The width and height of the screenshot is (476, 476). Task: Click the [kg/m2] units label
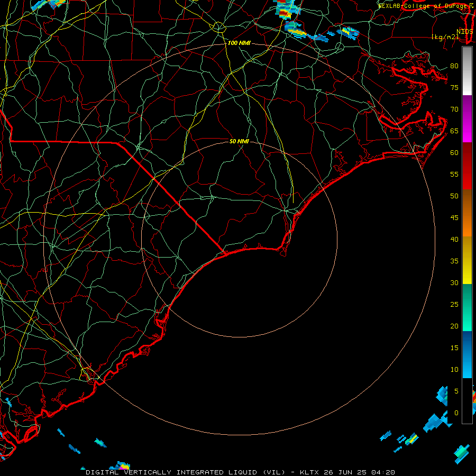[x=445, y=37]
